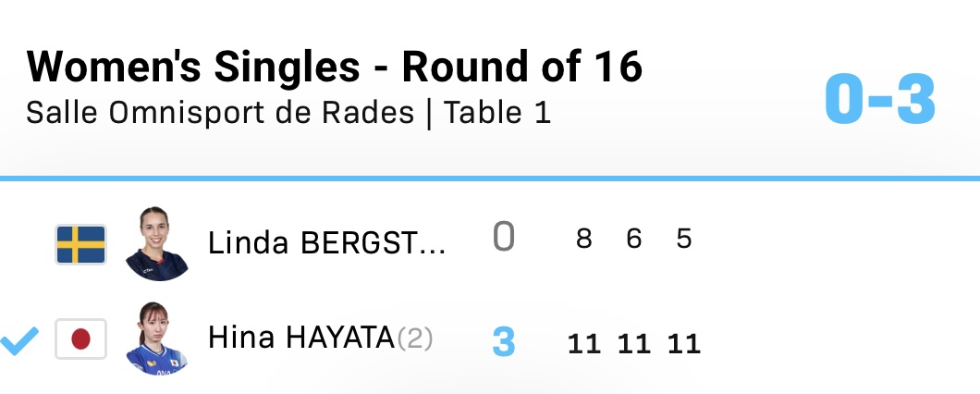Click Hayata's first game score 11
The image size is (980, 394).
tap(583, 345)
